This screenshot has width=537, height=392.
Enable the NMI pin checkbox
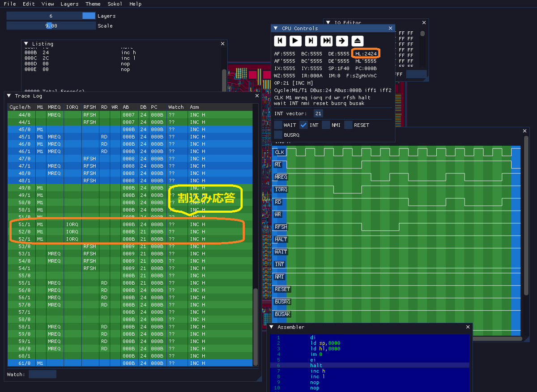[326, 125]
